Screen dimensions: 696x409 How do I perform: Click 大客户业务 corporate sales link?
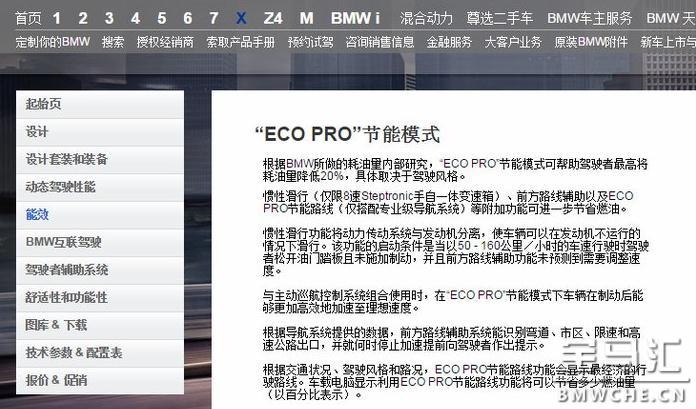(x=513, y=42)
